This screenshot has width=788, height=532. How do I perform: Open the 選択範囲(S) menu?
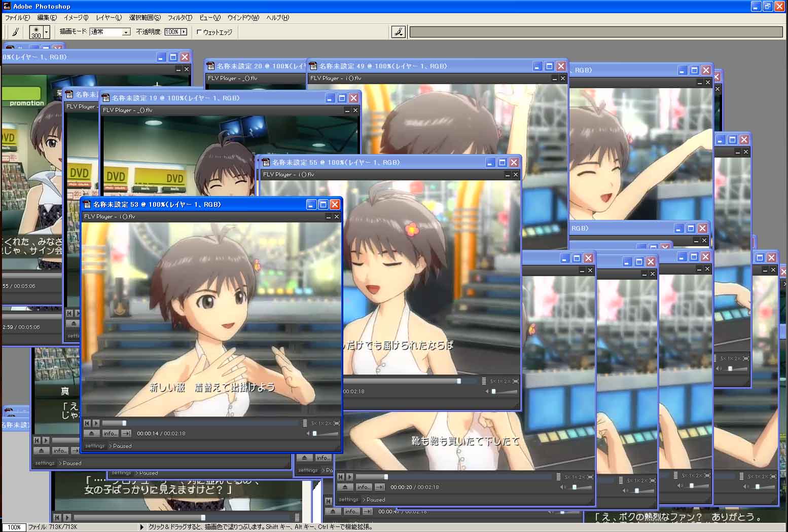point(145,18)
